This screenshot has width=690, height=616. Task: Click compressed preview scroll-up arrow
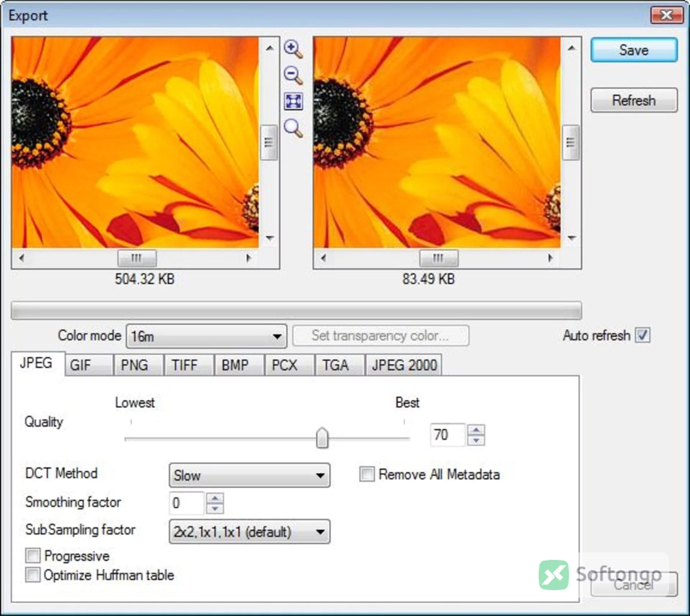[x=571, y=47]
